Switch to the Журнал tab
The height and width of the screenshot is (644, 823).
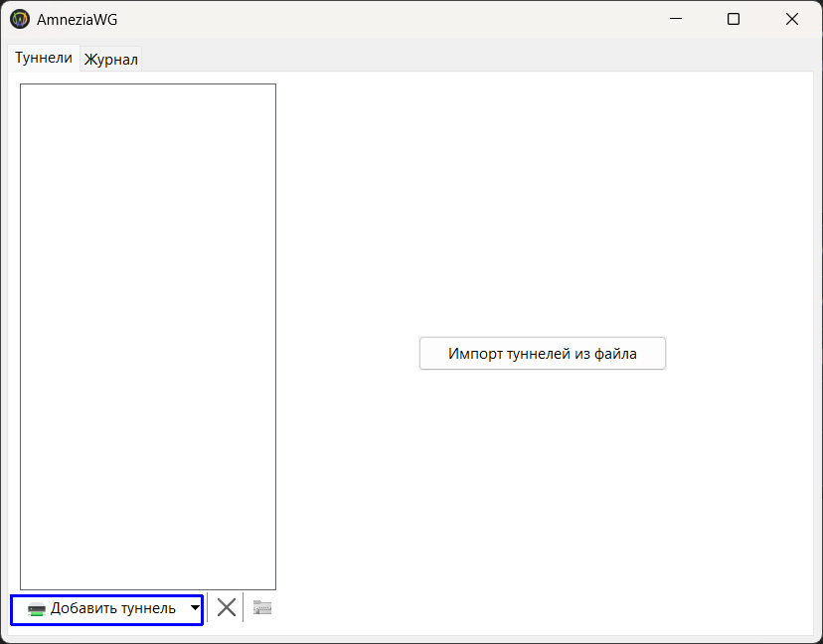coord(110,60)
